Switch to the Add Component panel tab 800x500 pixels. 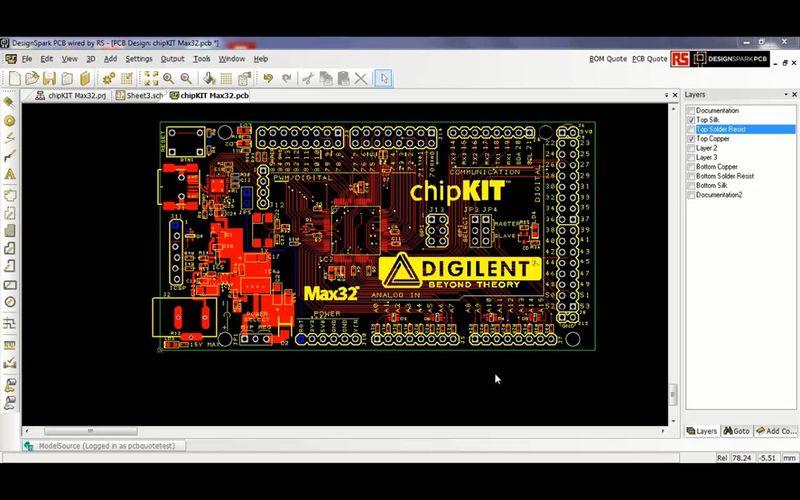pos(776,431)
